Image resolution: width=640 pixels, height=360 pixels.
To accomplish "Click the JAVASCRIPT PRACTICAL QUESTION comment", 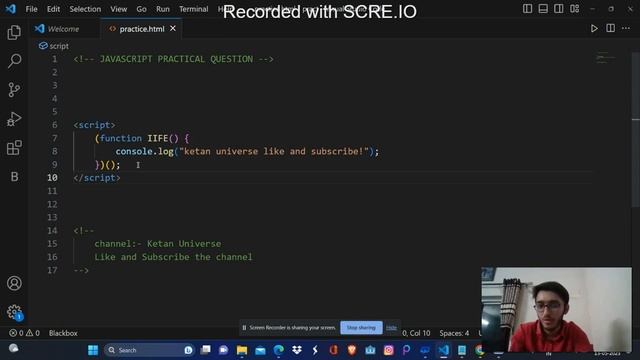I will point(174,59).
